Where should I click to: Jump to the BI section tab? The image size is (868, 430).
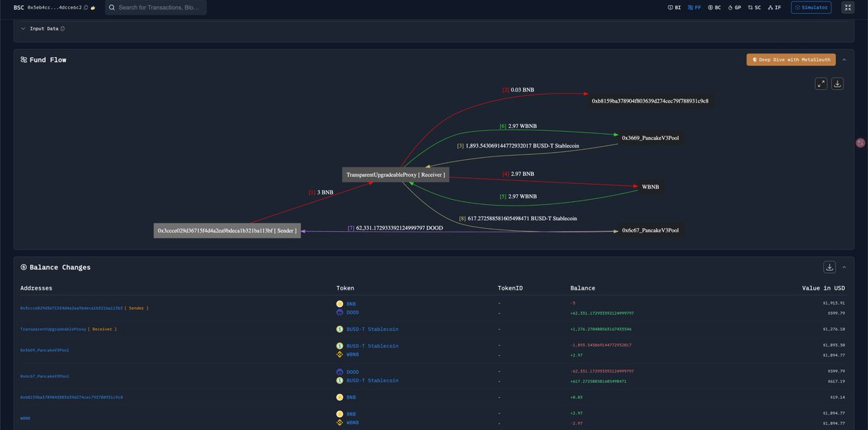[x=673, y=7]
